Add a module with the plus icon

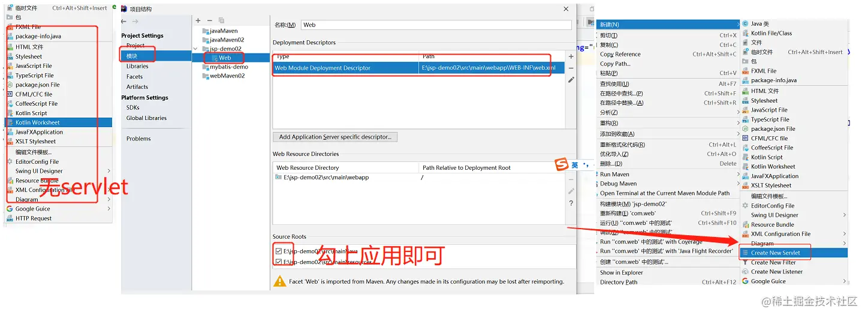198,20
